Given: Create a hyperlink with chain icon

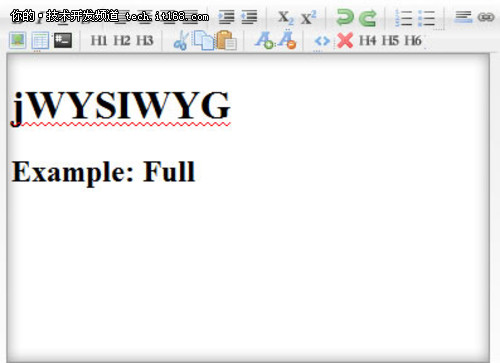Looking at the screenshot, I should tap(486, 17).
